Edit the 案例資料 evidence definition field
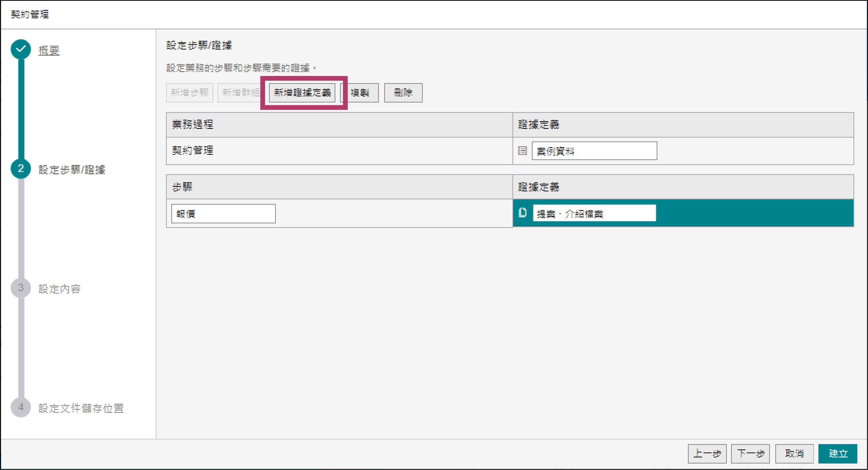Viewport: 868px width, 470px height. 594,151
